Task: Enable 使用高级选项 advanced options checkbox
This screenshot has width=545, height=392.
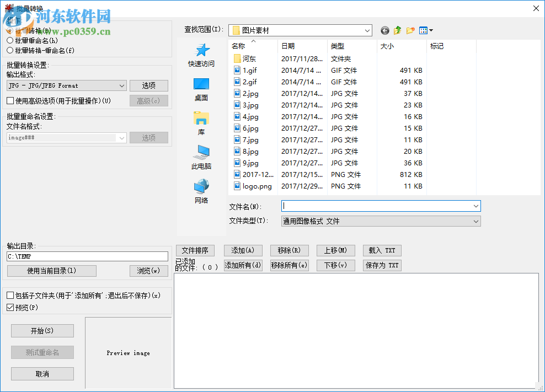Action: (9, 101)
